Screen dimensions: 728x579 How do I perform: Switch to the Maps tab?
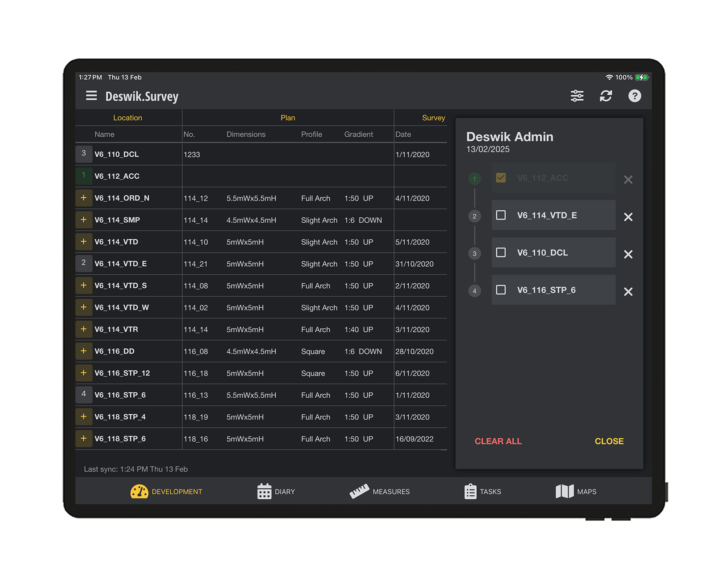tap(576, 491)
